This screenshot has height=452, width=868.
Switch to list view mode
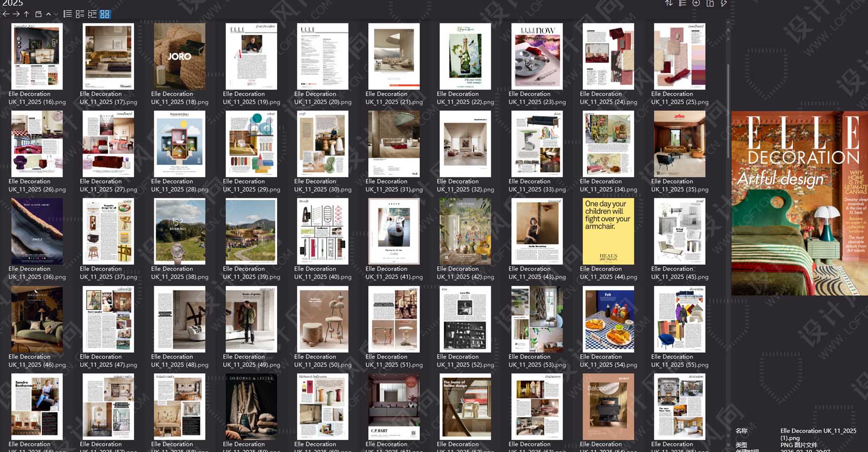coord(68,14)
